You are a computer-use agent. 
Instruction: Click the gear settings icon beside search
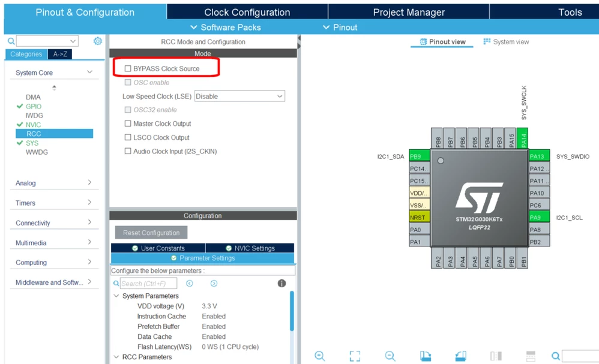coord(98,41)
